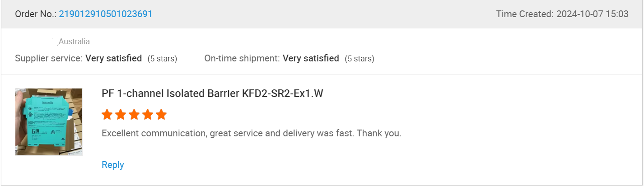Viewport: 644px width, 186px height.
Task: Reply to the customer review
Action: (x=113, y=165)
